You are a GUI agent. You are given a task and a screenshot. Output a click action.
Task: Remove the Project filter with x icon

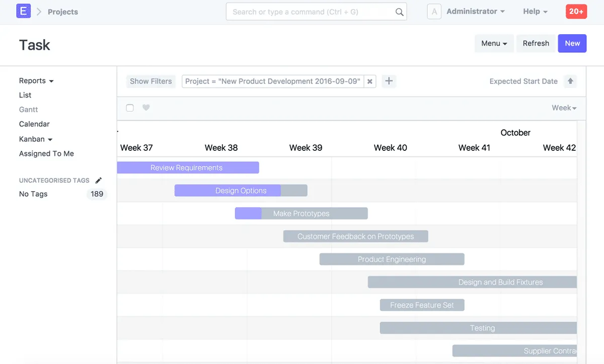coord(370,81)
